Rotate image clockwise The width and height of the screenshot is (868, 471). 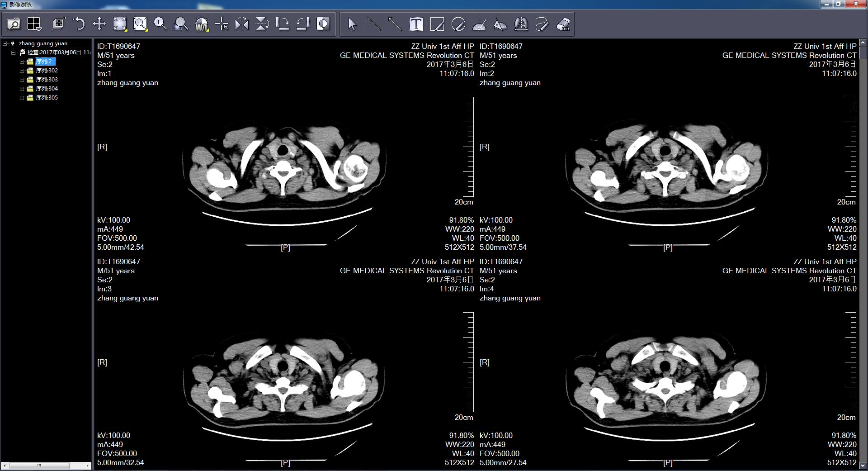(283, 24)
